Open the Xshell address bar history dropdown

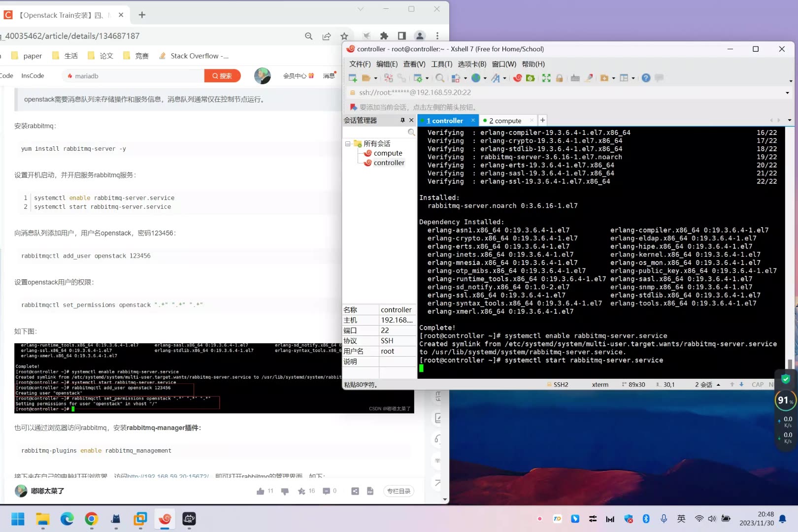click(787, 93)
